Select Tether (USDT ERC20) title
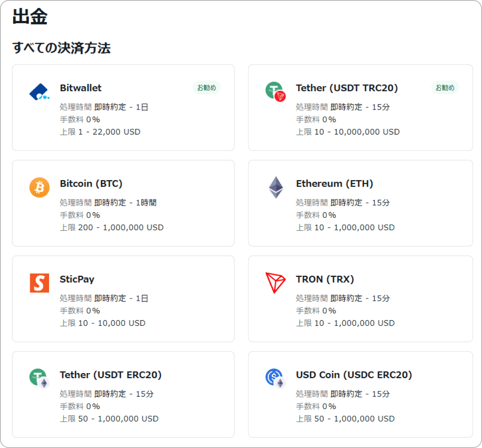Screen dimensions: 482x448 [111, 375]
